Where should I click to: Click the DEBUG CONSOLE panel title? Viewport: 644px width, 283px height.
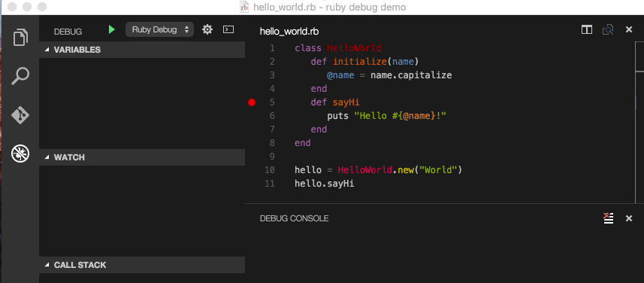(294, 218)
